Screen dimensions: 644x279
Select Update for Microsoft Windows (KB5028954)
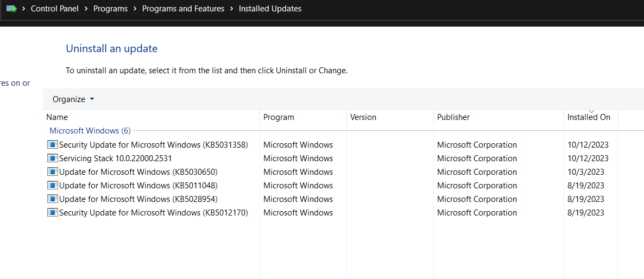tap(138, 199)
